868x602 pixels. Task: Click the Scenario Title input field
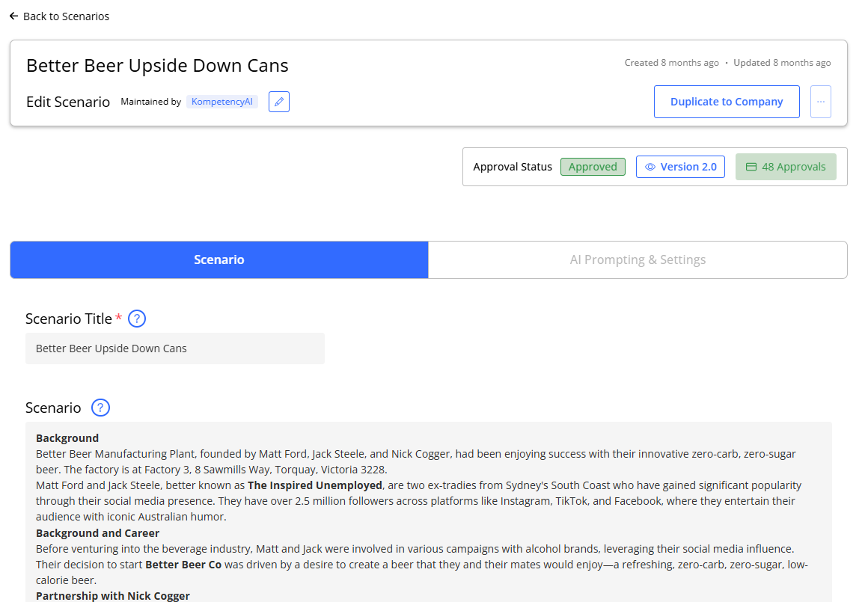point(175,348)
